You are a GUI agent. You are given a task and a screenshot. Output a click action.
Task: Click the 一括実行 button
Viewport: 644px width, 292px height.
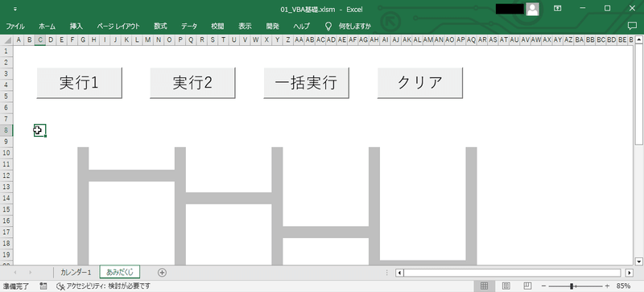tap(306, 83)
